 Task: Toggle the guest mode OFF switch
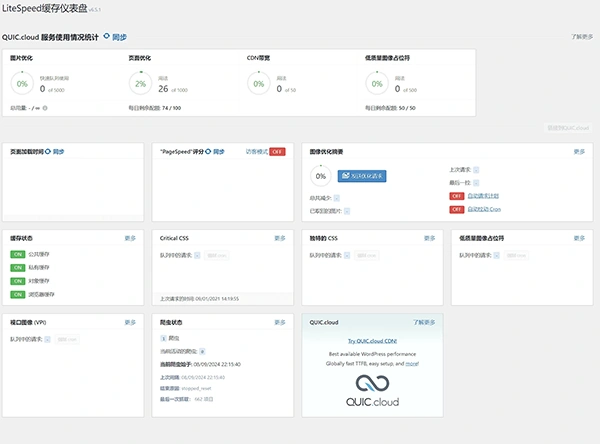(277, 152)
